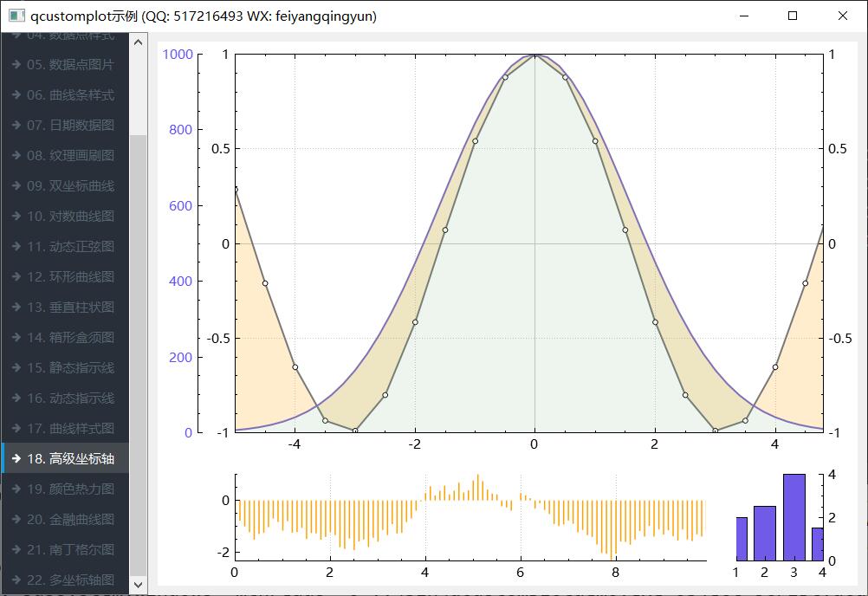Screen dimensions: 868x596
Task: Click the arrow icon beside 12. 环形曲线图
Action: 16,277
